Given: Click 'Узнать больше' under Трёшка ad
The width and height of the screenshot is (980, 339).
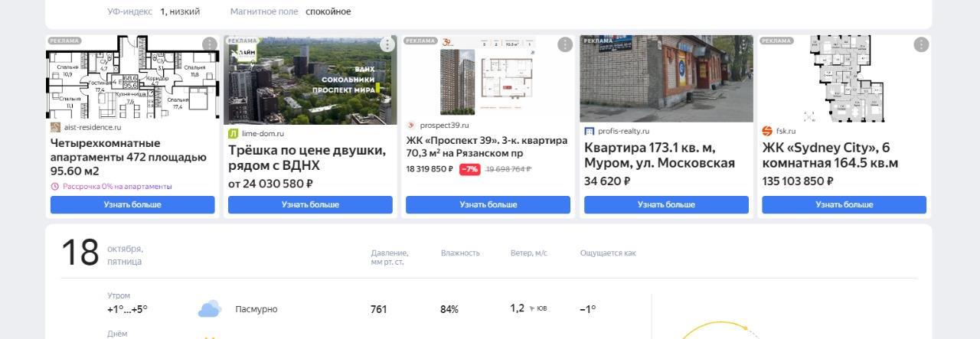Looking at the screenshot, I should tap(310, 204).
